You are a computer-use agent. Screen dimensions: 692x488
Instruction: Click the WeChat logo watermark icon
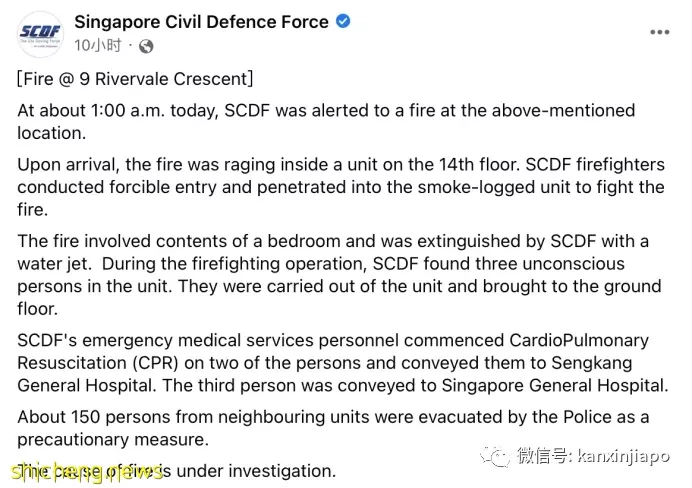coord(495,456)
